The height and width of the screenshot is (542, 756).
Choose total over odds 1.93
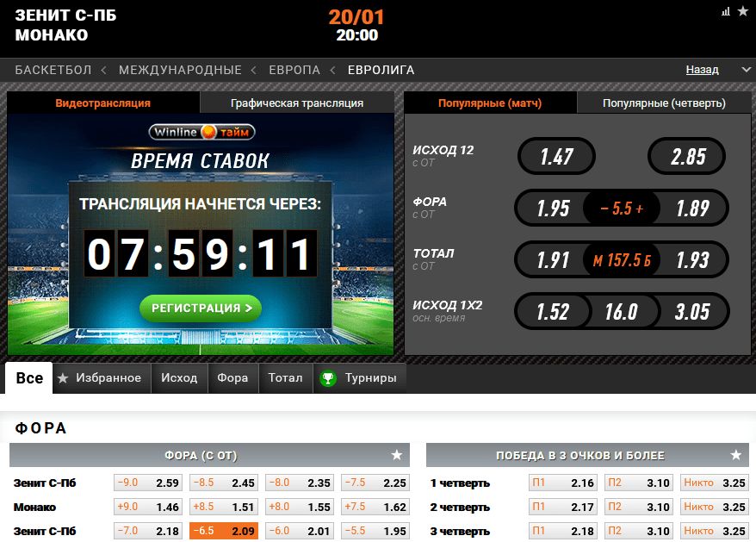pos(692,259)
